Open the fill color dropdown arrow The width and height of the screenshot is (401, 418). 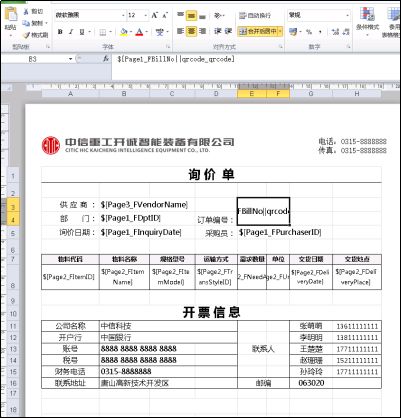[x=131, y=32]
